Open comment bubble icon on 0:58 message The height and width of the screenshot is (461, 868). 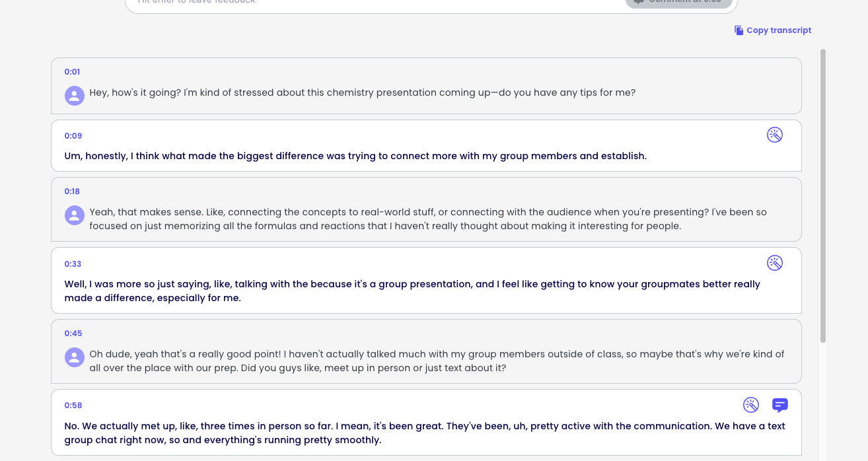coord(779,405)
